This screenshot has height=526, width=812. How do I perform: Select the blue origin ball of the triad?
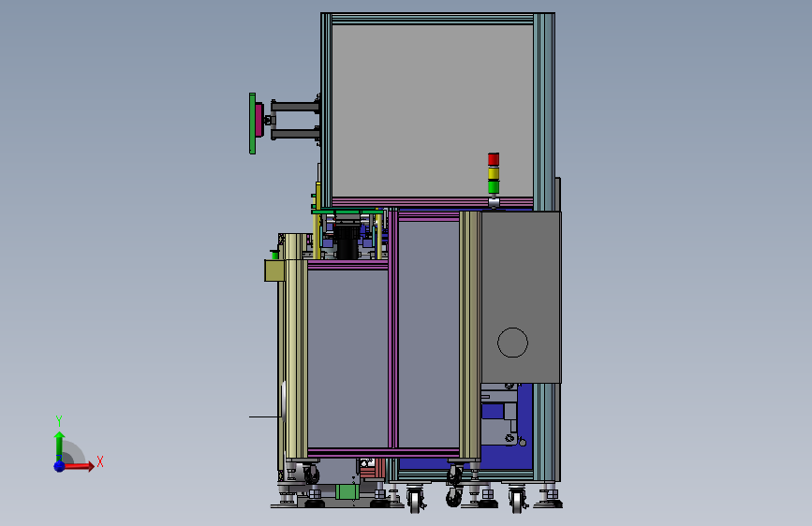pyautogui.click(x=60, y=466)
